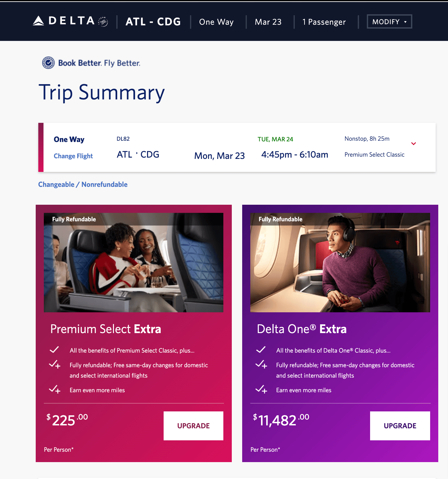The width and height of the screenshot is (448, 479).
Task: Open the MODIFY dropdown menu
Action: (x=389, y=21)
